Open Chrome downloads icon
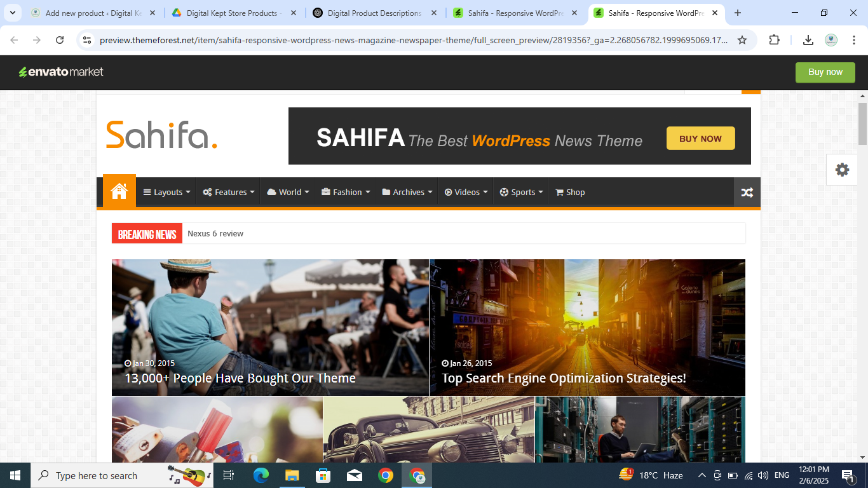Screen dimensions: 868x488 tap(808, 40)
